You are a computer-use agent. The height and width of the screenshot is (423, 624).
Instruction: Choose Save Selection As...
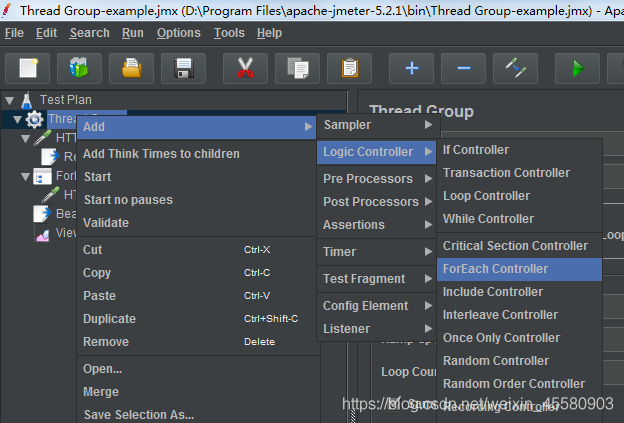(x=198, y=415)
